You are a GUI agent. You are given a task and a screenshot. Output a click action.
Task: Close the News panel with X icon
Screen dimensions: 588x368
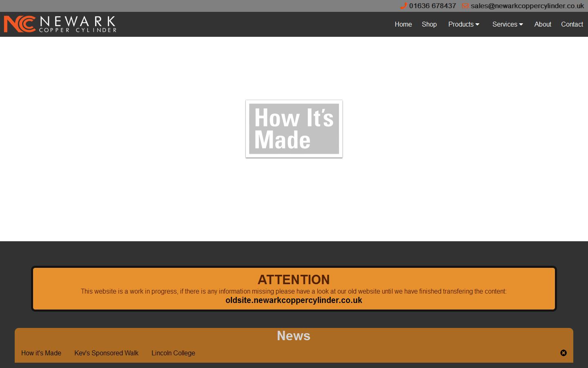point(563,353)
